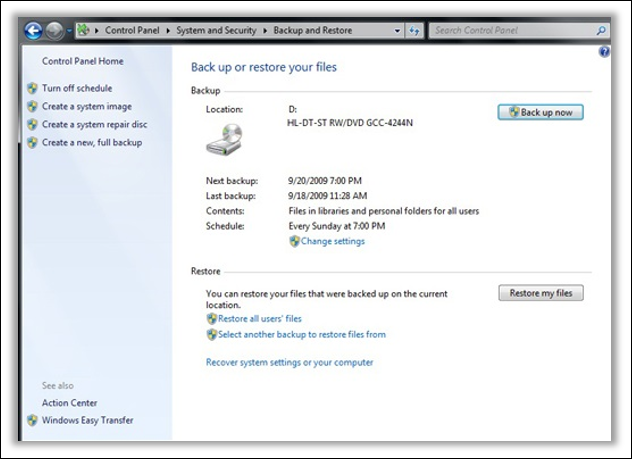The width and height of the screenshot is (632, 459).
Task: Click the shield icon beside Change settings
Action: pyautogui.click(x=295, y=241)
